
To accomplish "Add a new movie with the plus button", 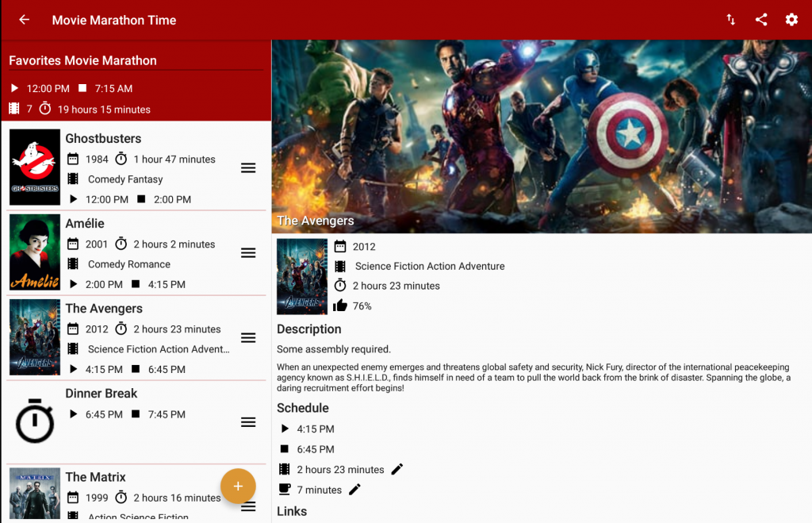I will pos(238,485).
